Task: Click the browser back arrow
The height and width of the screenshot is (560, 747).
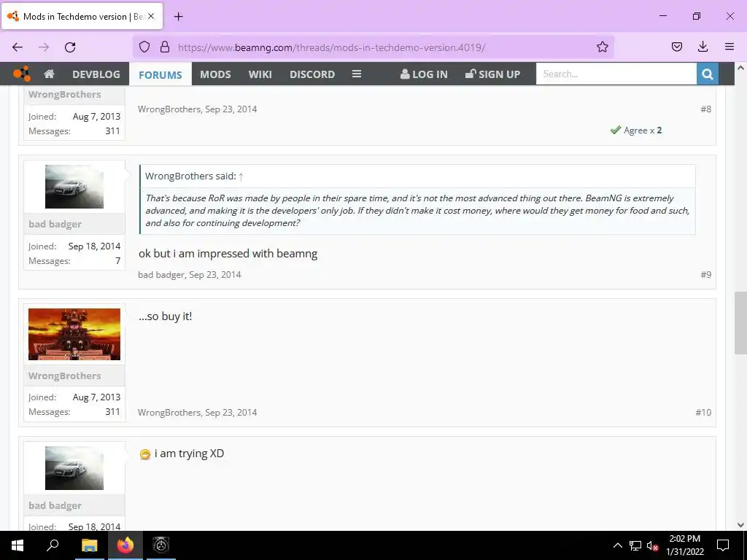Action: click(18, 47)
